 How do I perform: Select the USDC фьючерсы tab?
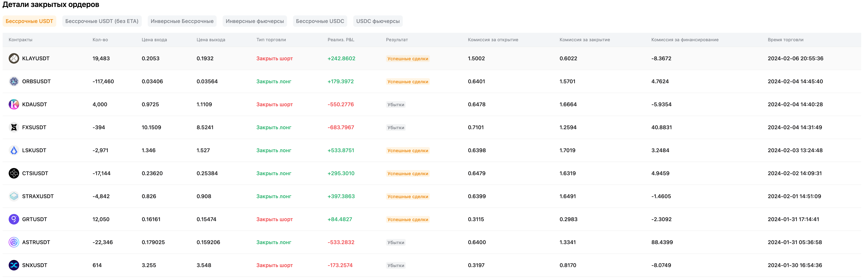(378, 21)
